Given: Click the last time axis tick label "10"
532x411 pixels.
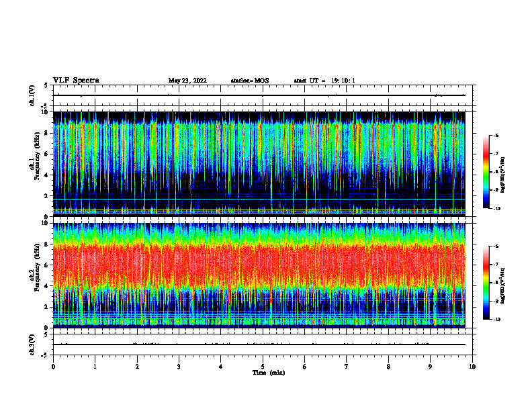Looking at the screenshot, I should (472, 367).
